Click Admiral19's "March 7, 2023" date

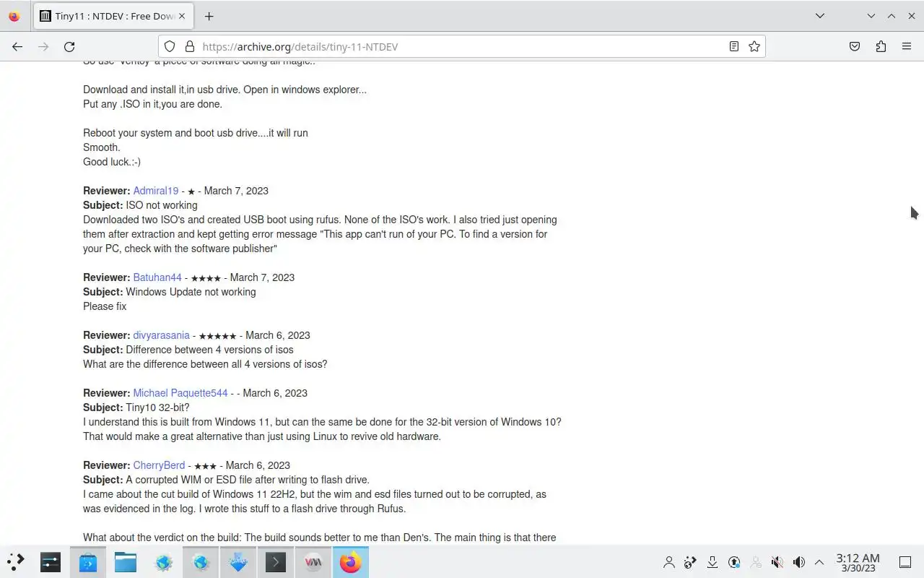[236, 191]
